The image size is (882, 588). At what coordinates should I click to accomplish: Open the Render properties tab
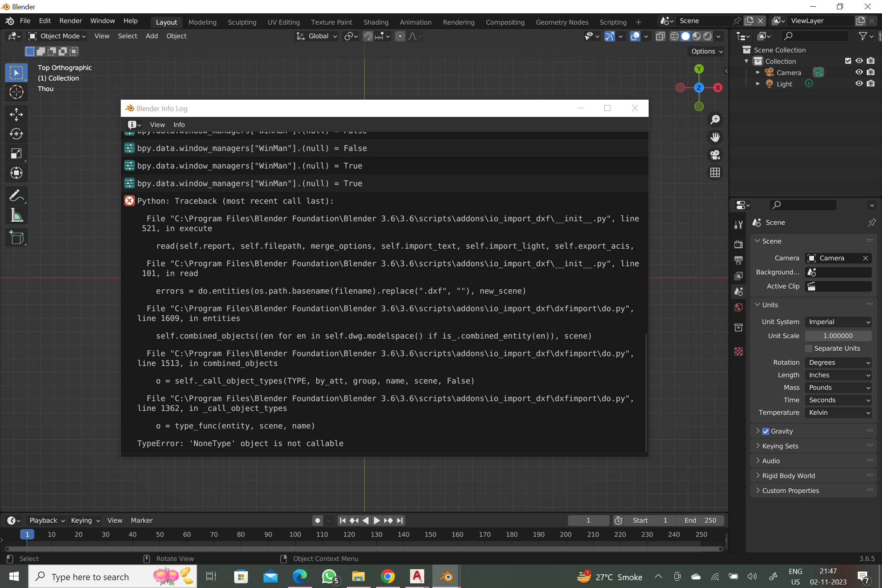739,244
